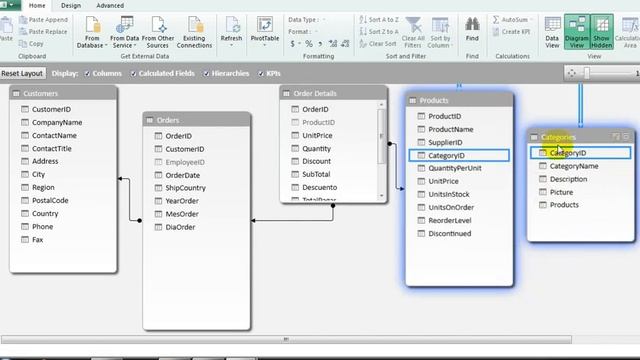640x360 pixels.
Task: Open the From Database import option
Action: (92, 32)
